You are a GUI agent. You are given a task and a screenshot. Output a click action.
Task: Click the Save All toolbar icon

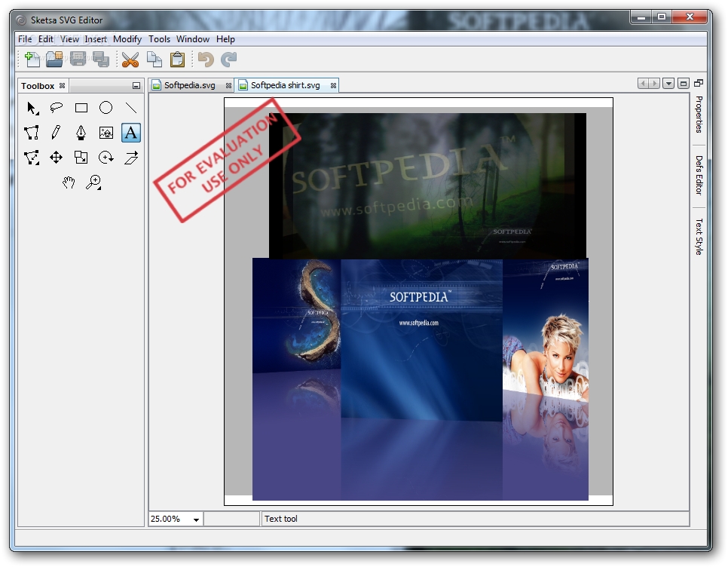101,59
